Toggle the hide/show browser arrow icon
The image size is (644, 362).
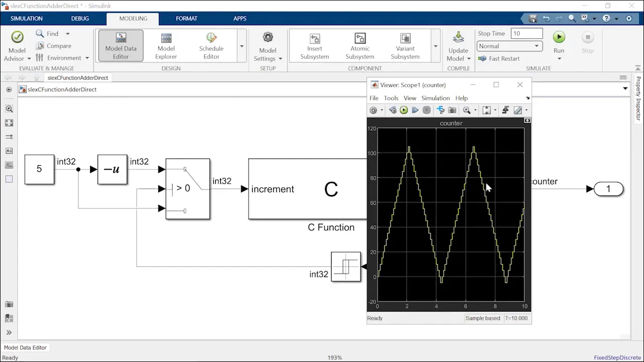pyautogui.click(x=9, y=89)
